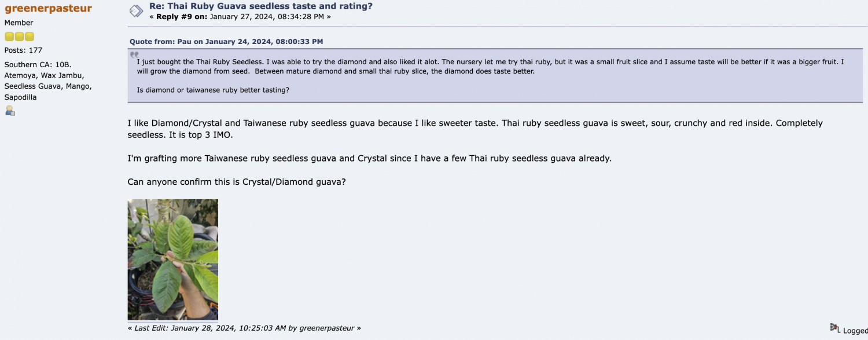This screenshot has height=340, width=868.
Task: Click the middle yellow member star
Action: (x=19, y=36)
